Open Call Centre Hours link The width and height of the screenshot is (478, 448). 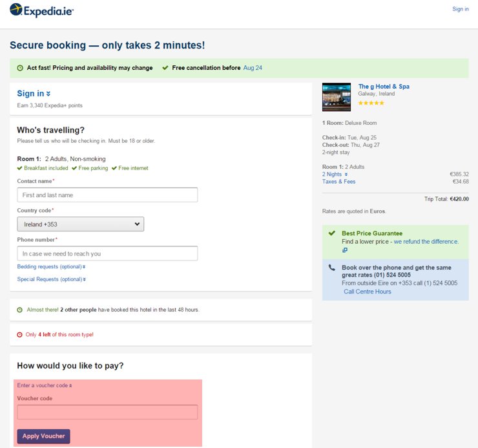[x=368, y=292]
